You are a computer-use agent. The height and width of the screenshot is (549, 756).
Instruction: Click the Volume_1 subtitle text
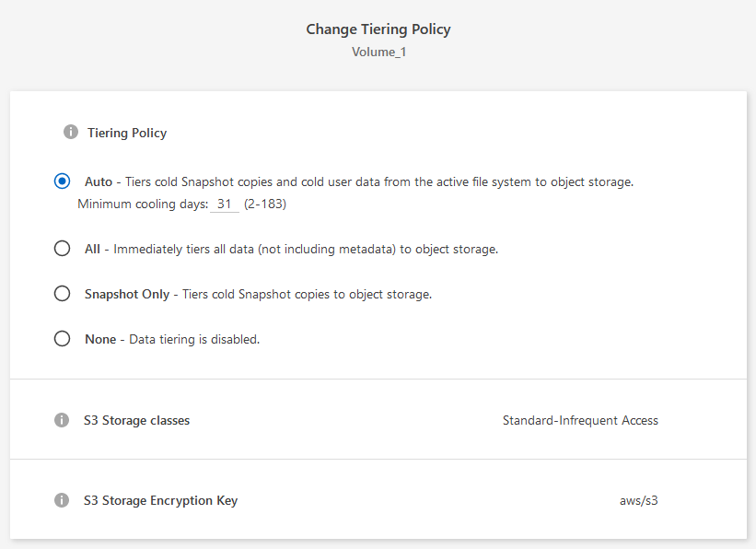click(x=378, y=52)
